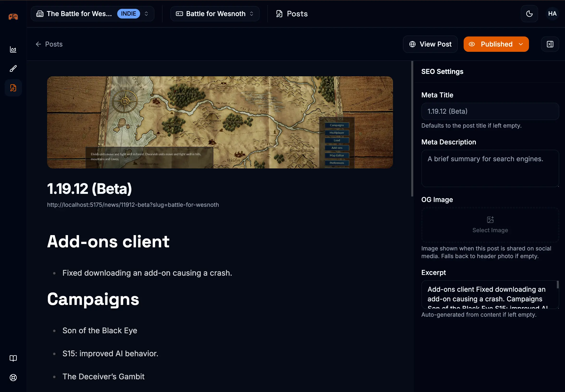Click the back arrow next to Posts
Viewport: 565px width, 392px height.
tap(39, 44)
